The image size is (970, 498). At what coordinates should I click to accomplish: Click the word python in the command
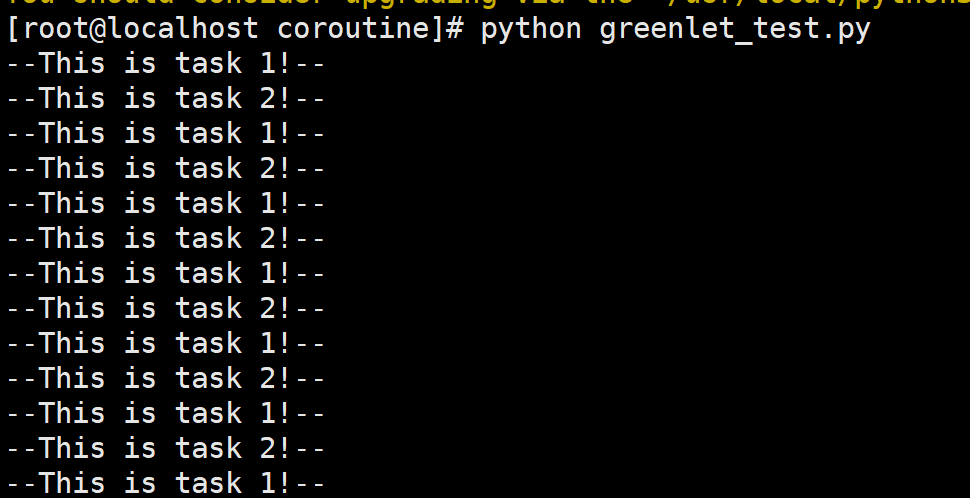click(x=531, y=31)
